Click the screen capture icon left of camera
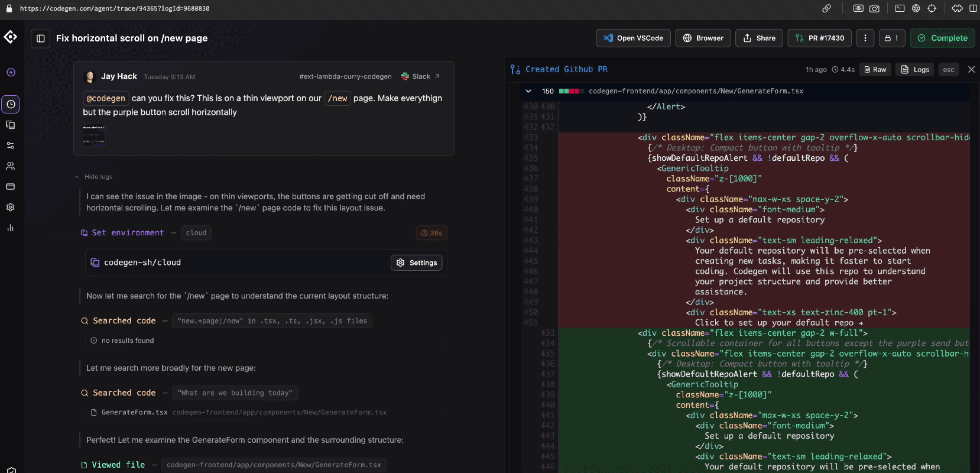The height and width of the screenshot is (473, 980). click(x=858, y=8)
